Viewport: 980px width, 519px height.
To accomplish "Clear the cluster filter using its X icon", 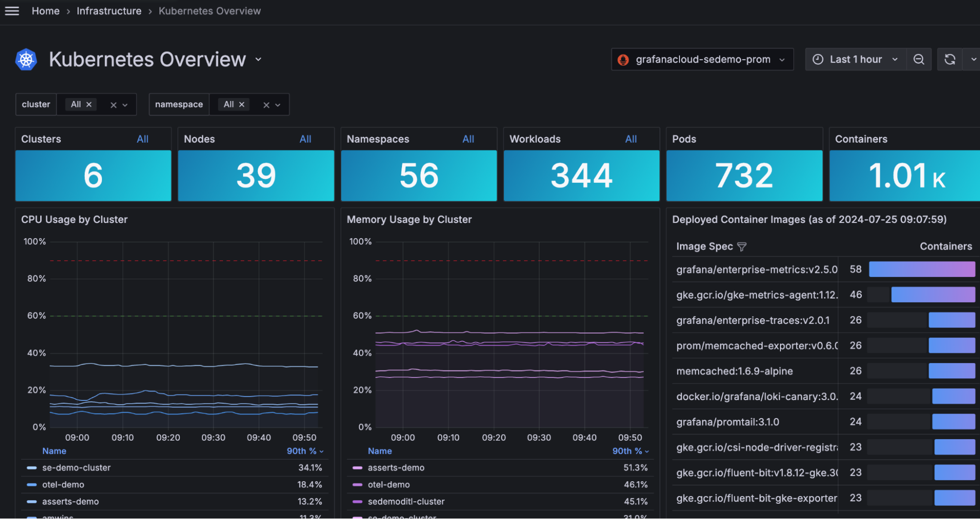I will point(114,104).
